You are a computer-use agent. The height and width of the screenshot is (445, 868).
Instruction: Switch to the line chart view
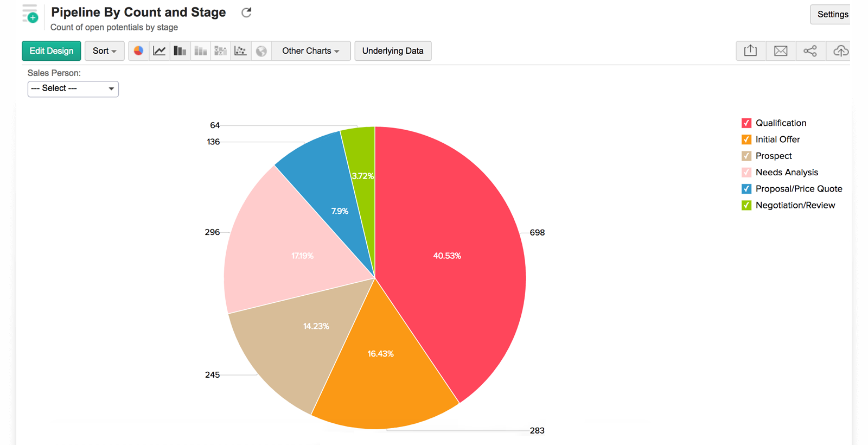pos(159,51)
